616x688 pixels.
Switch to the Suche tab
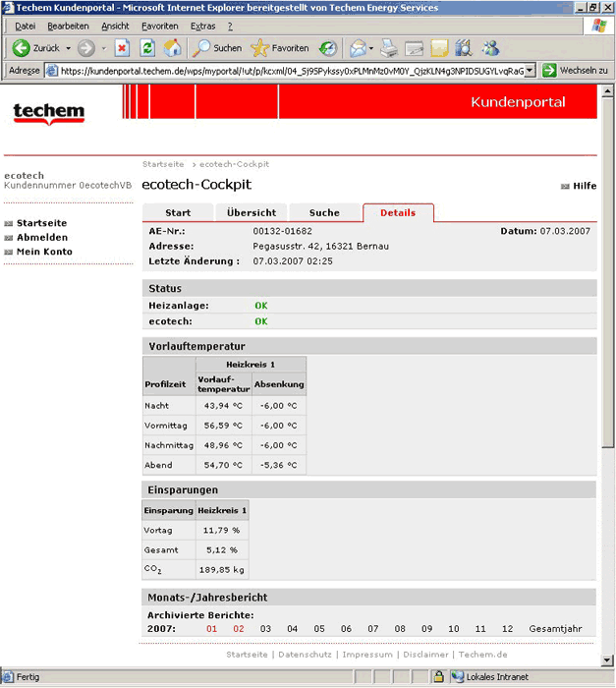point(324,213)
